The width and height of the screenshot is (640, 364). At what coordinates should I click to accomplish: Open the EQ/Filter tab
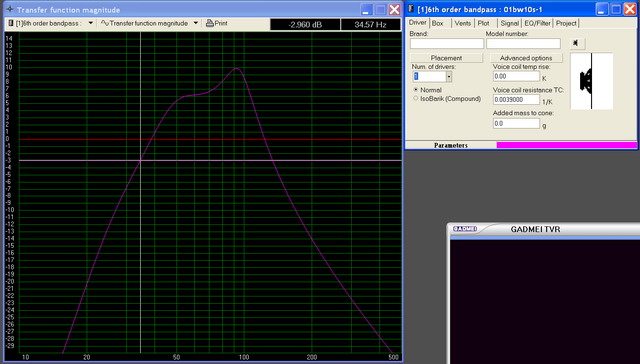click(x=538, y=23)
